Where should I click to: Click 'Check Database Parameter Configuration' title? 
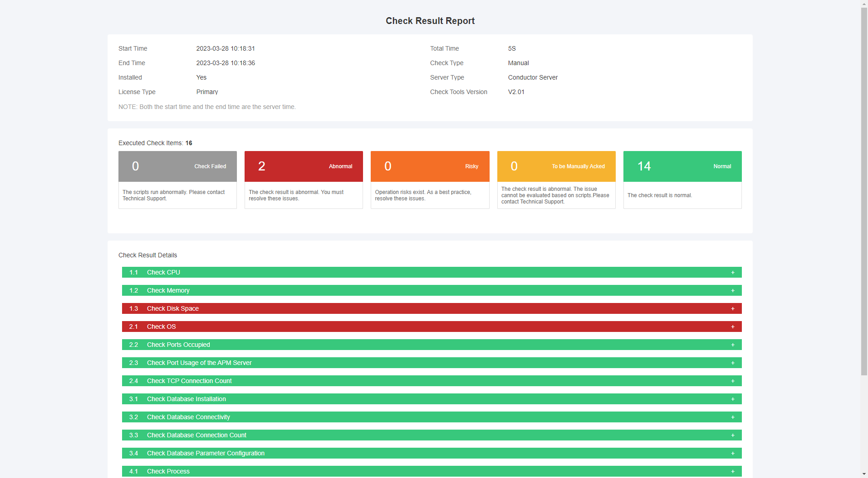(x=206, y=453)
